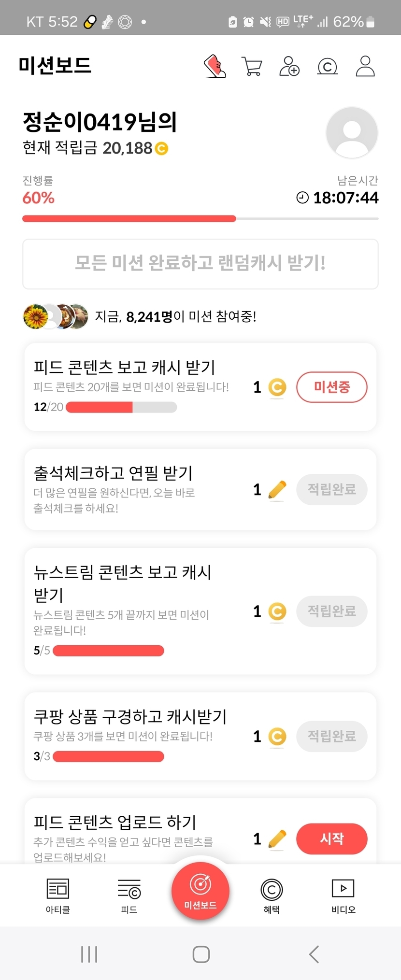Tap the gray profile avatar picture
401x980 pixels.
click(x=352, y=133)
